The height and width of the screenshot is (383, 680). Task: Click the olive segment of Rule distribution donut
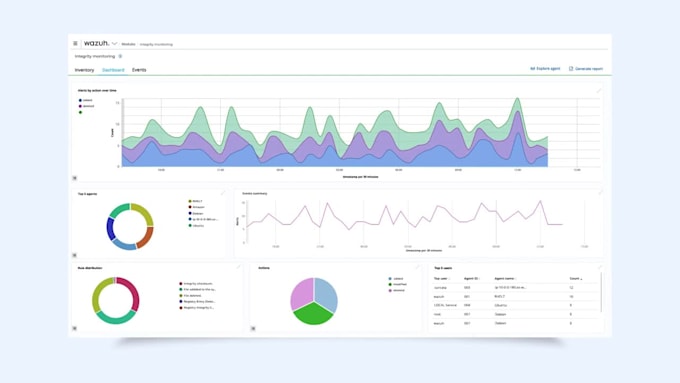[x=98, y=294]
